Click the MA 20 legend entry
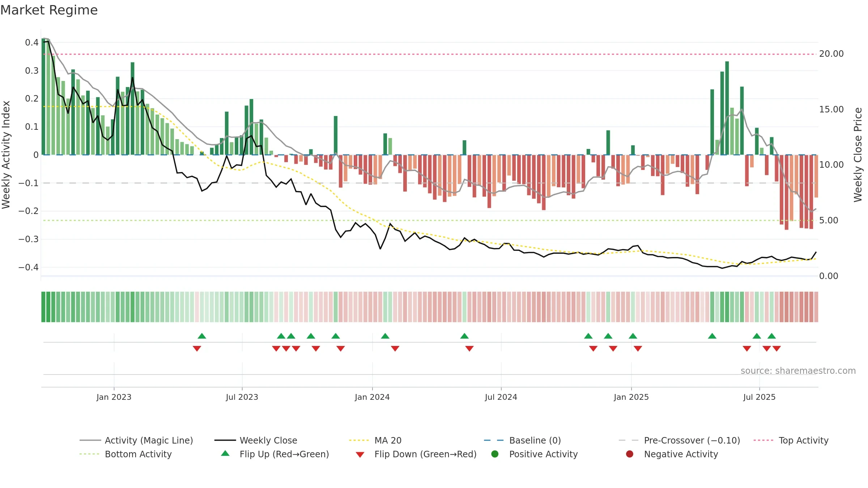Viewport: 868px width, 488px height. [x=375, y=440]
